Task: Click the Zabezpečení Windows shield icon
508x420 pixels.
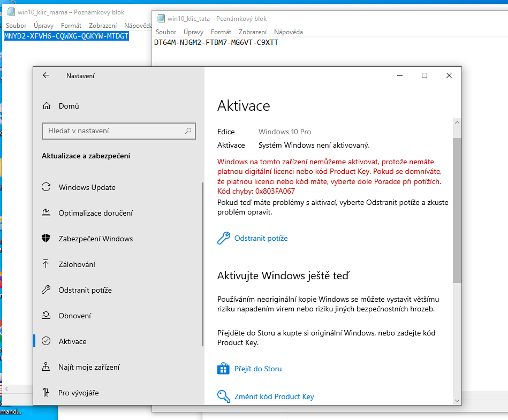Action: 46,238
